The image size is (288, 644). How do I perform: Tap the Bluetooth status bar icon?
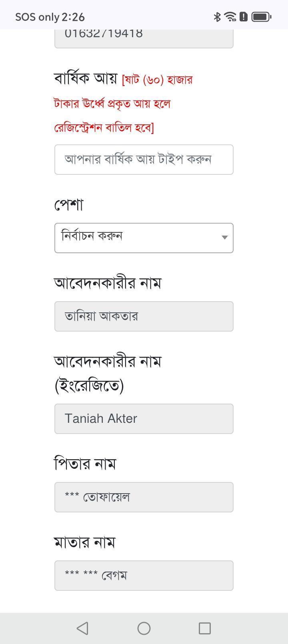(x=217, y=17)
